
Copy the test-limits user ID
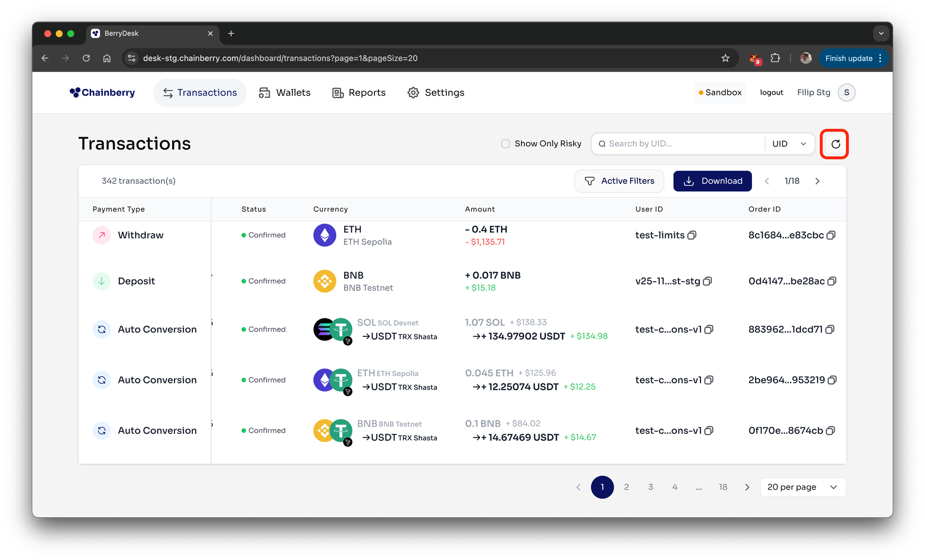[692, 235]
